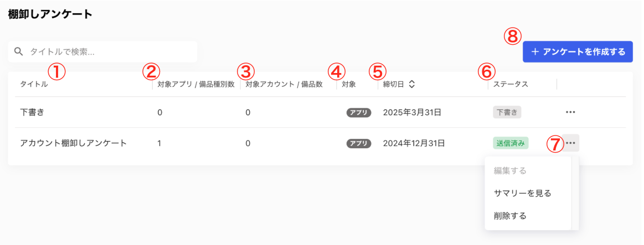Open the アカウント棚卸しアンケート row title
The height and width of the screenshot is (245, 644).
click(74, 143)
